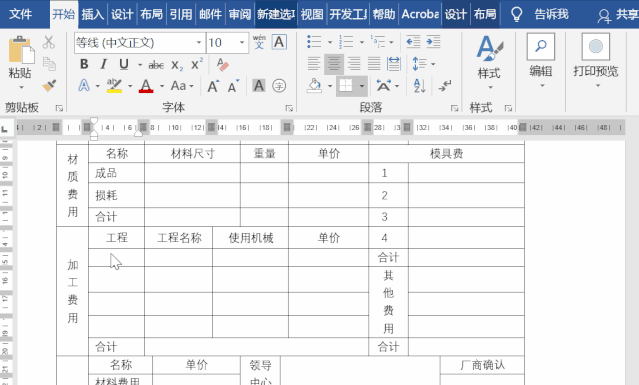Viewport: 639px width, 385px height.
Task: Click the font size field showing 10
Action: (x=222, y=42)
